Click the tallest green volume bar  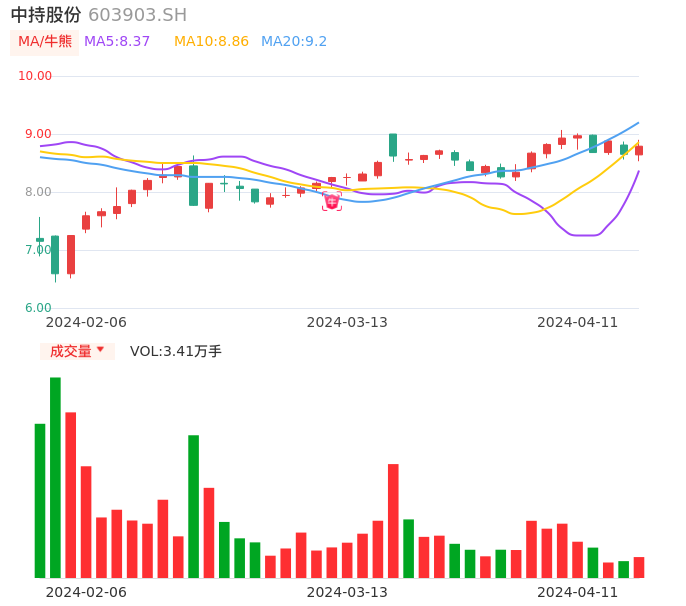[55, 477]
